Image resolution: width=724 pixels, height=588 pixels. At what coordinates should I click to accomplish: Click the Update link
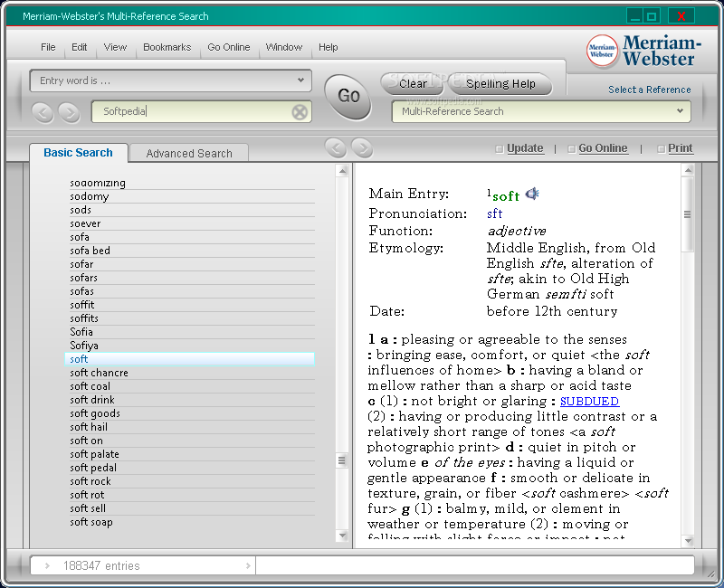pyautogui.click(x=525, y=148)
